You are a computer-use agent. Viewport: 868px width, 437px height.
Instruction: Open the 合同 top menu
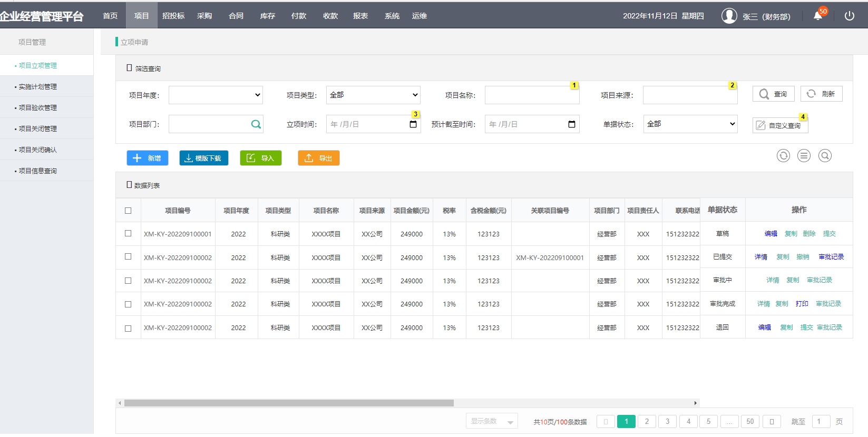point(236,16)
